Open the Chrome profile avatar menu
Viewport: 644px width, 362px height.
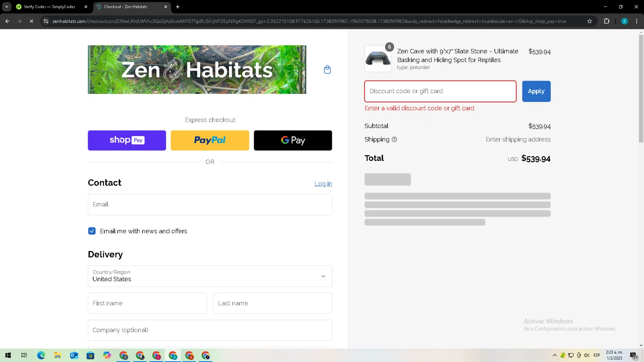click(x=624, y=21)
